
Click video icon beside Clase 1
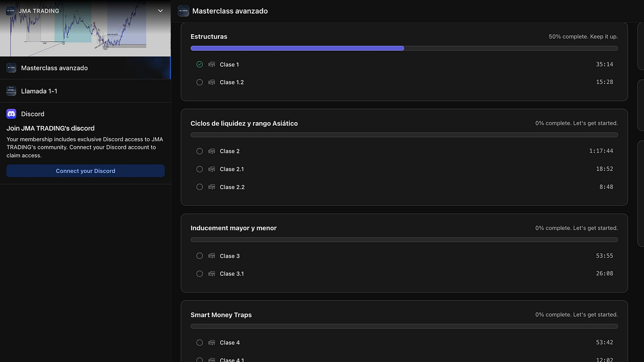tap(212, 64)
